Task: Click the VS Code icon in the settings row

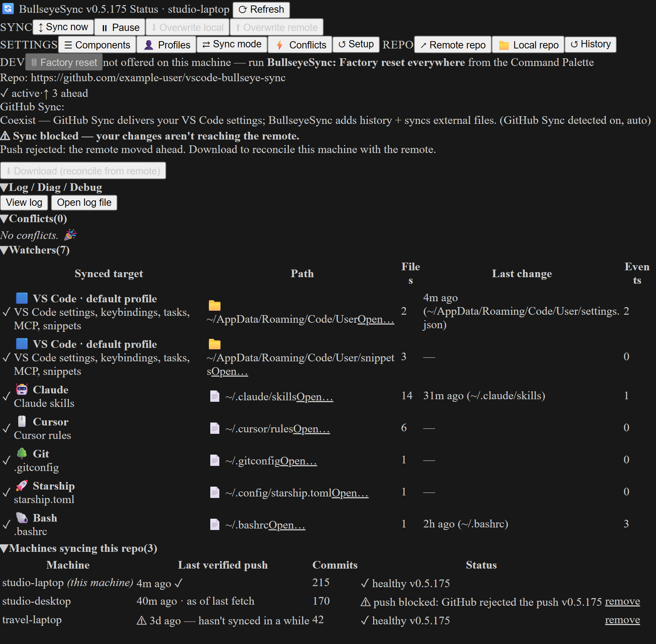Action: tap(22, 298)
